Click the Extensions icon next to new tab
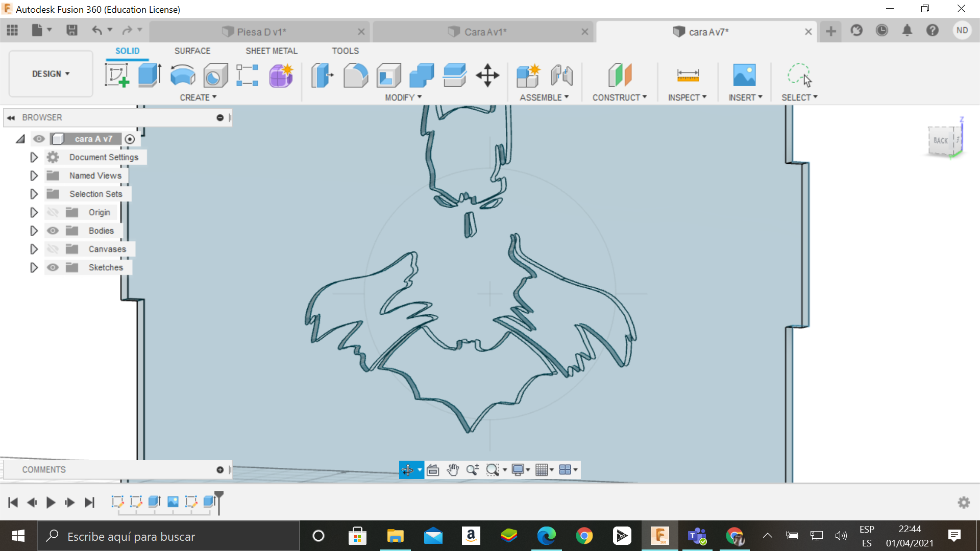 [856, 31]
